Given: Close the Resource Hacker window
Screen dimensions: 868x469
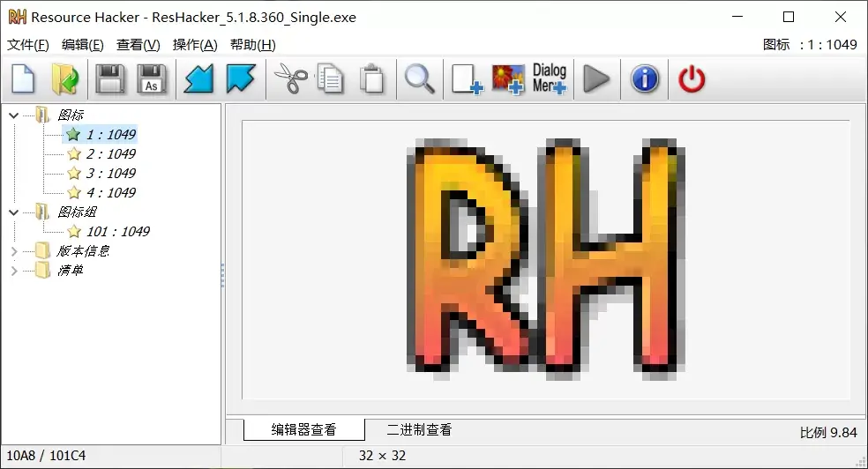Looking at the screenshot, I should pos(841,17).
